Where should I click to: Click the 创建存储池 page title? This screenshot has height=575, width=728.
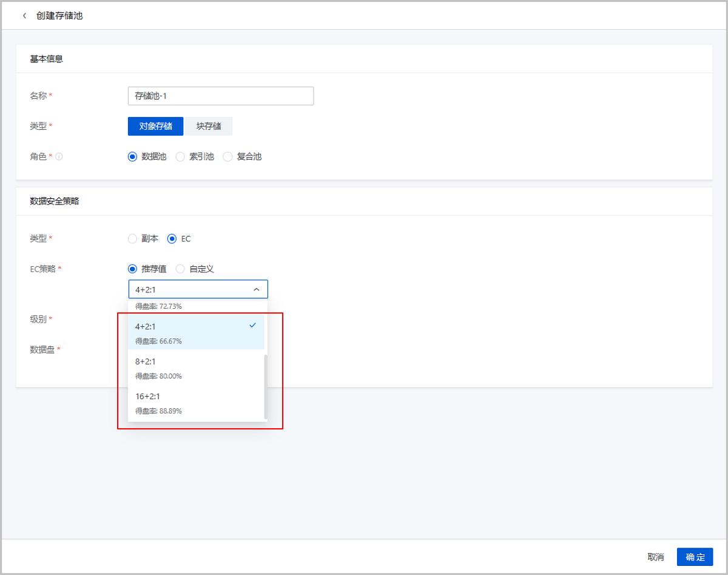click(x=59, y=16)
